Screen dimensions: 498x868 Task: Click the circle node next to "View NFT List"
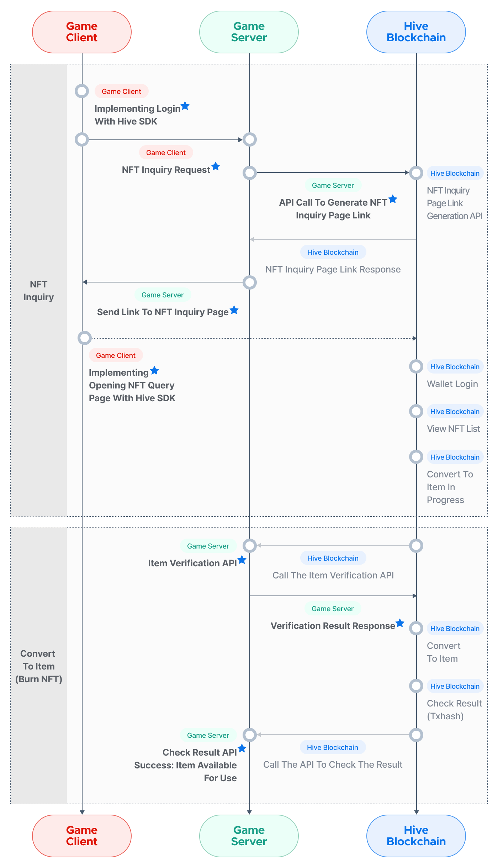pos(416,411)
